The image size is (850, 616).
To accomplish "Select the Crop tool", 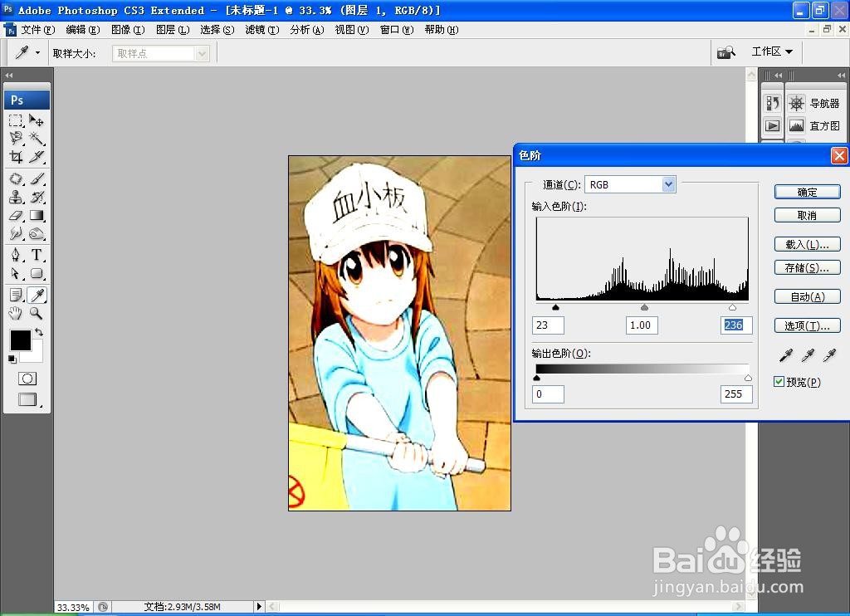I will point(17,157).
